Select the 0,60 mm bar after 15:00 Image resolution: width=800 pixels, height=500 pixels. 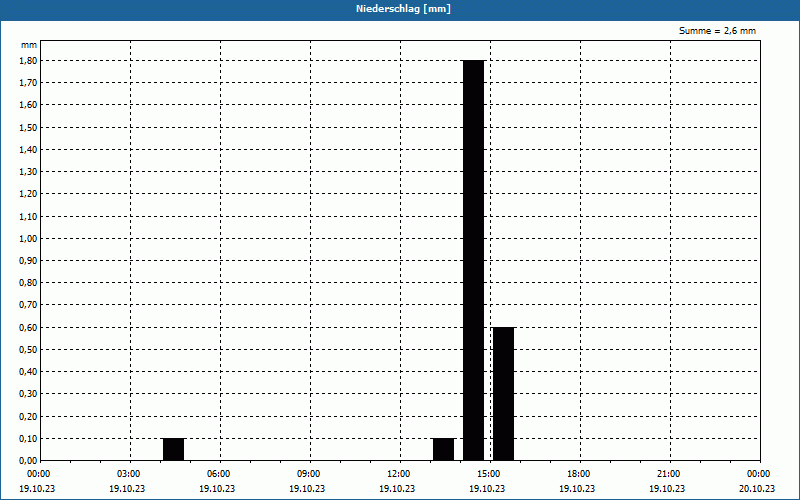(503, 394)
